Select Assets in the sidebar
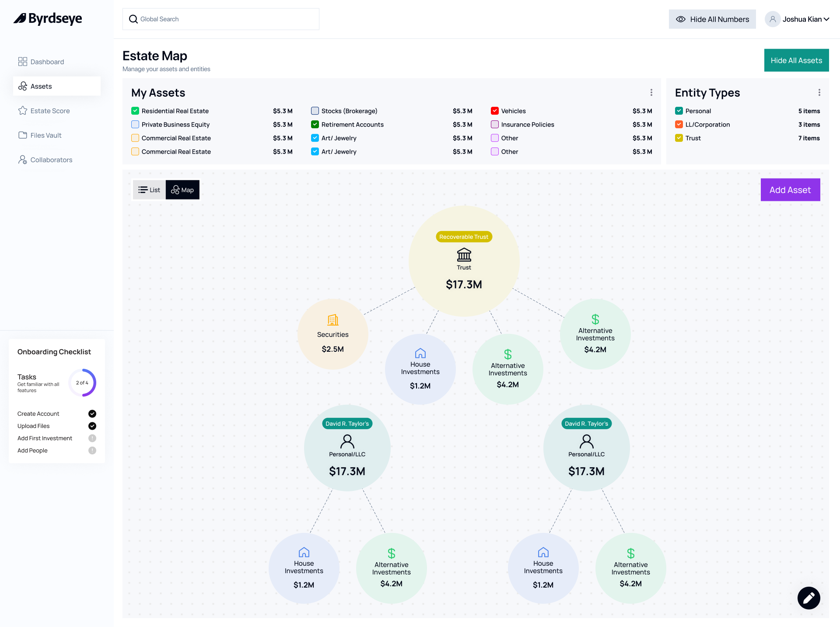 (x=57, y=86)
